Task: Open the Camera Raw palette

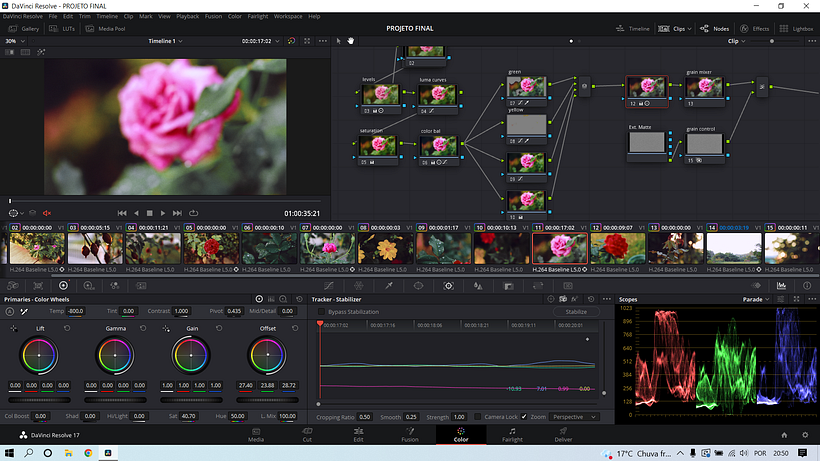Action: click(x=13, y=286)
